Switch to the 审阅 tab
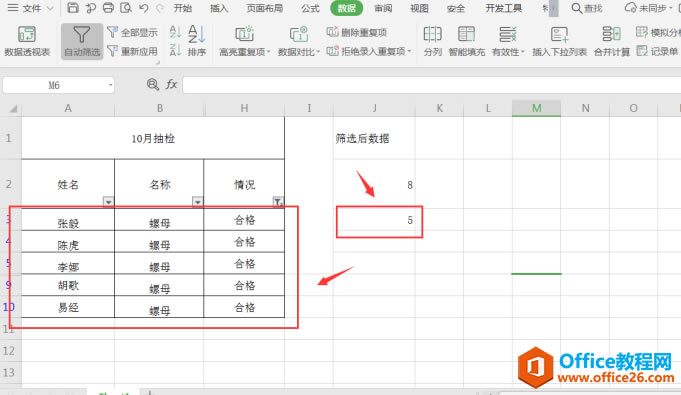 383,8
